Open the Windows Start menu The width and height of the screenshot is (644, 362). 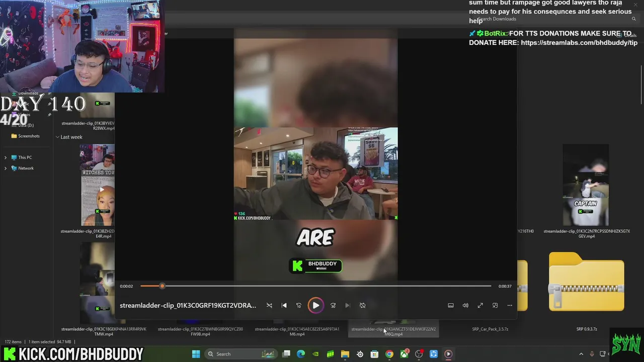(196, 354)
